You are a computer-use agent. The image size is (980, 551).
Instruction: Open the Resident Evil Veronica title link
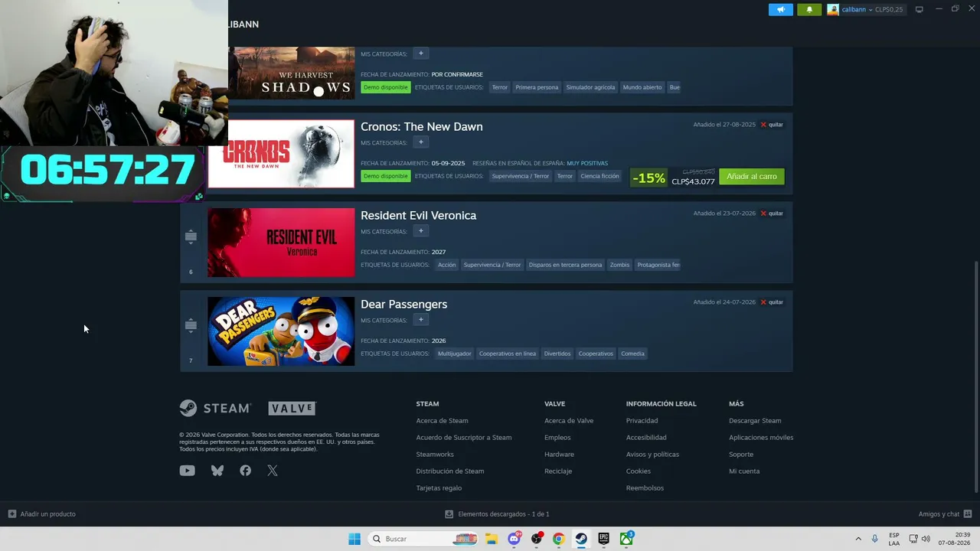point(419,215)
